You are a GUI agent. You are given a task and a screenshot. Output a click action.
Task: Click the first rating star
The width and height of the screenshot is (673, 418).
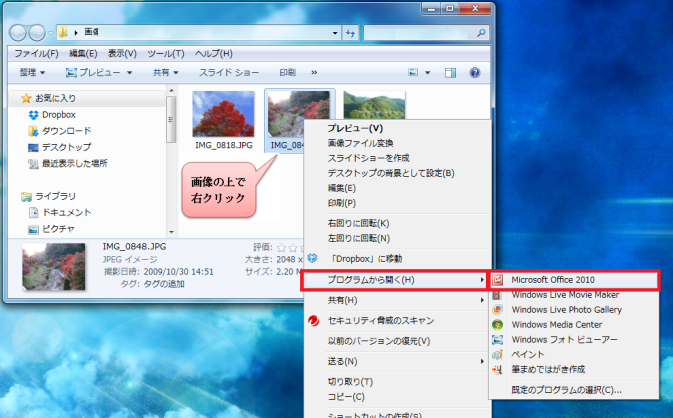282,248
